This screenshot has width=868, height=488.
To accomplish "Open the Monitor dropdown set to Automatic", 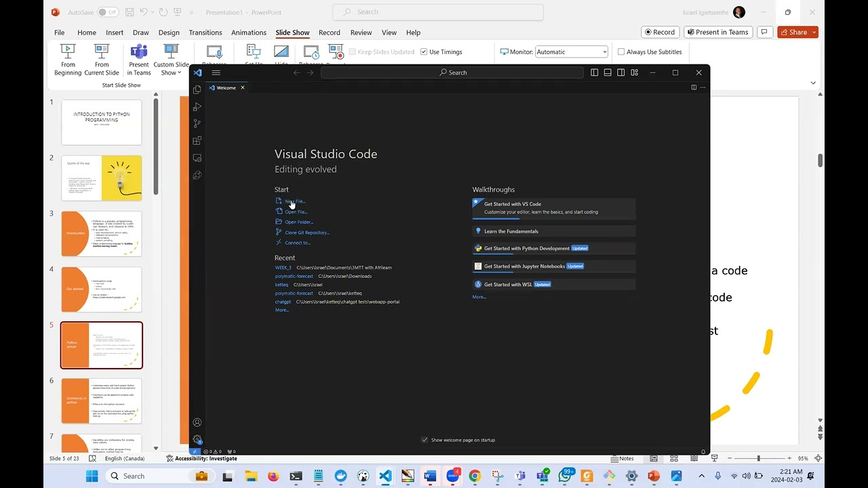I will coord(572,52).
